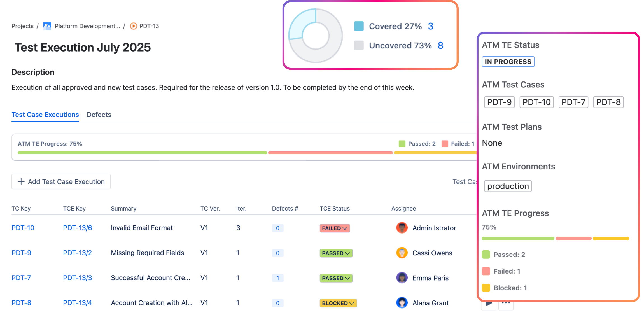Click the Platform Development project avatar icon

tap(47, 26)
